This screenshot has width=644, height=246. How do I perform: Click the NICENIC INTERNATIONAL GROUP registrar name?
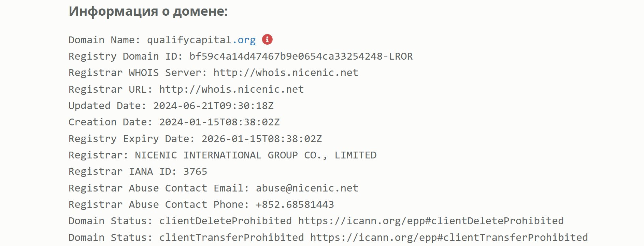[256, 155]
